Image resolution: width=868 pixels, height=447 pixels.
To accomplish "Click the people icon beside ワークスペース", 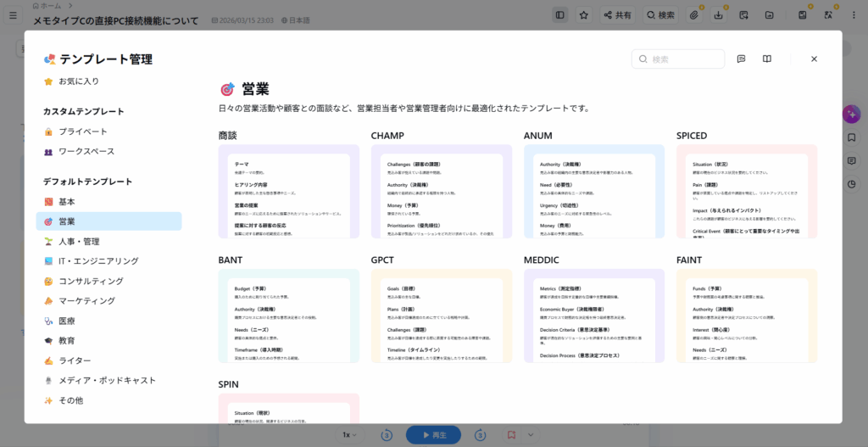I will [48, 152].
